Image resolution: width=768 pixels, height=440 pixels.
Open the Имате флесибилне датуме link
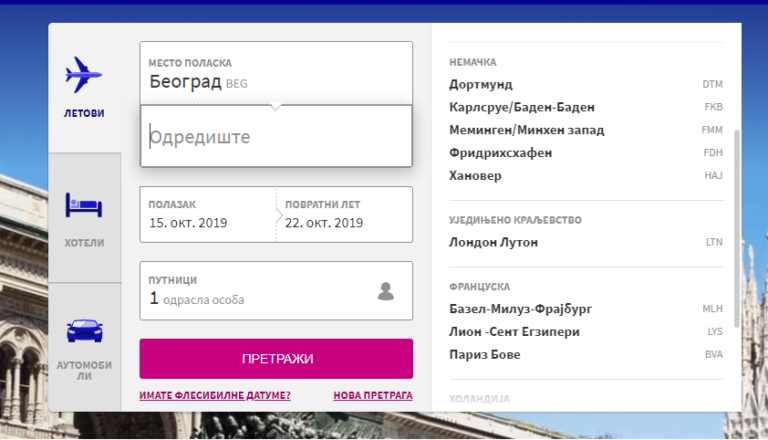(215, 395)
